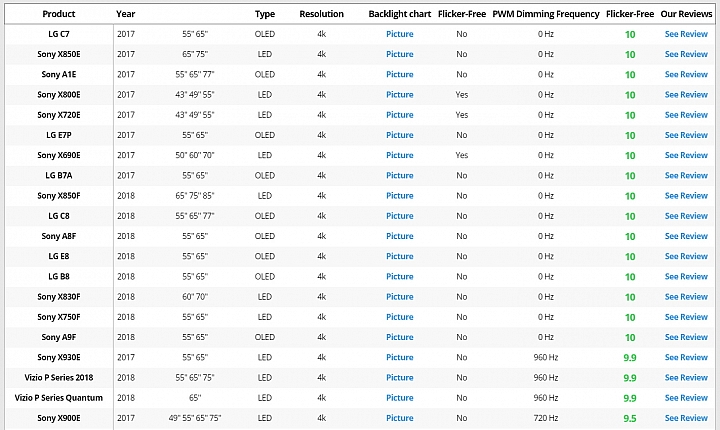Open the Picture link for Sony X850E
Screen dimensions: 720x430
(x=399, y=54)
